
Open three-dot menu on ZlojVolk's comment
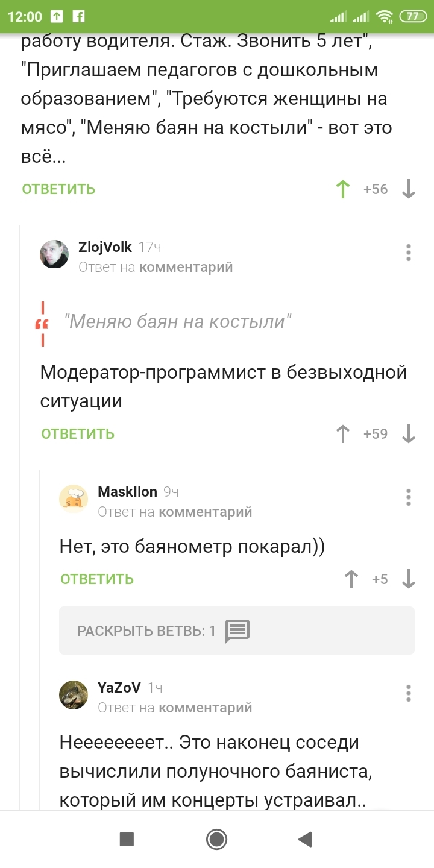(409, 253)
